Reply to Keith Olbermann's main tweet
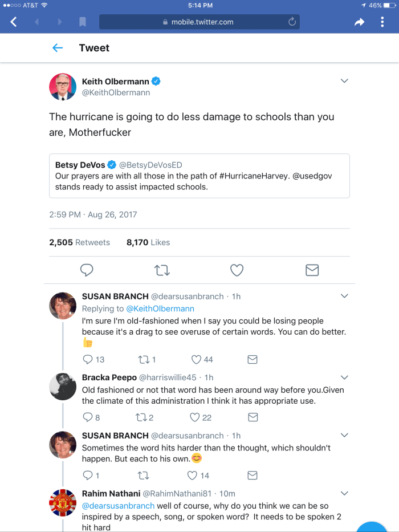This screenshot has height=532, width=399. 87,270
